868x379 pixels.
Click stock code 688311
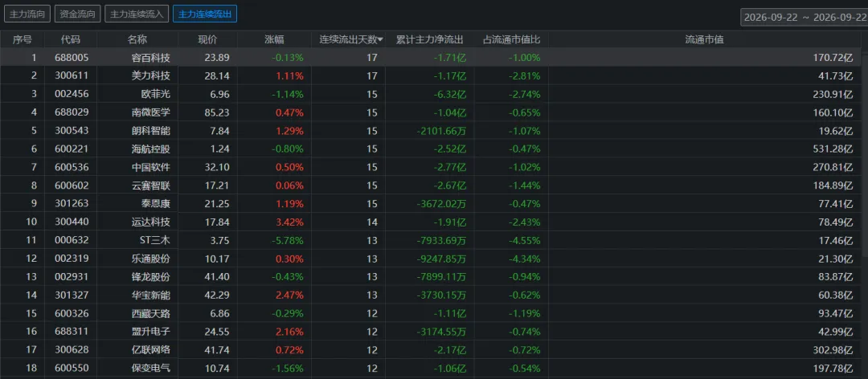coord(72,332)
